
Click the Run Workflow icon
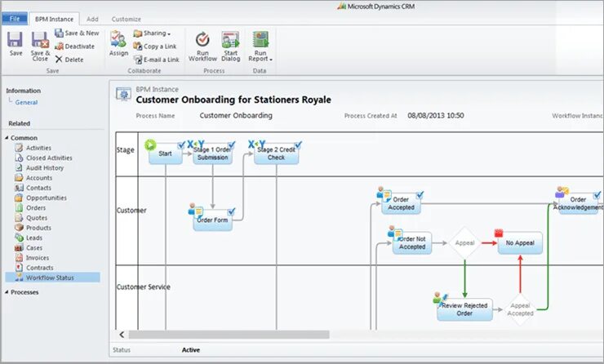[202, 39]
